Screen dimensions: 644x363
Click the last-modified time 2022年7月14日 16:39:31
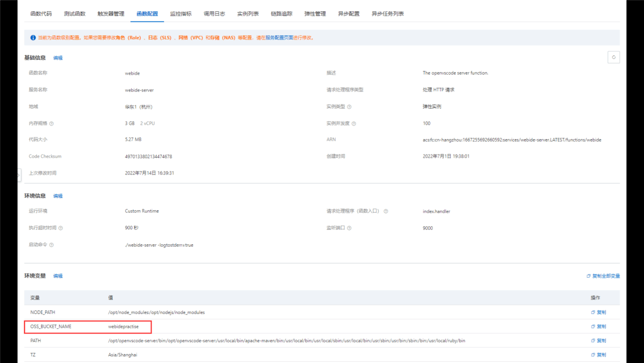(150, 173)
